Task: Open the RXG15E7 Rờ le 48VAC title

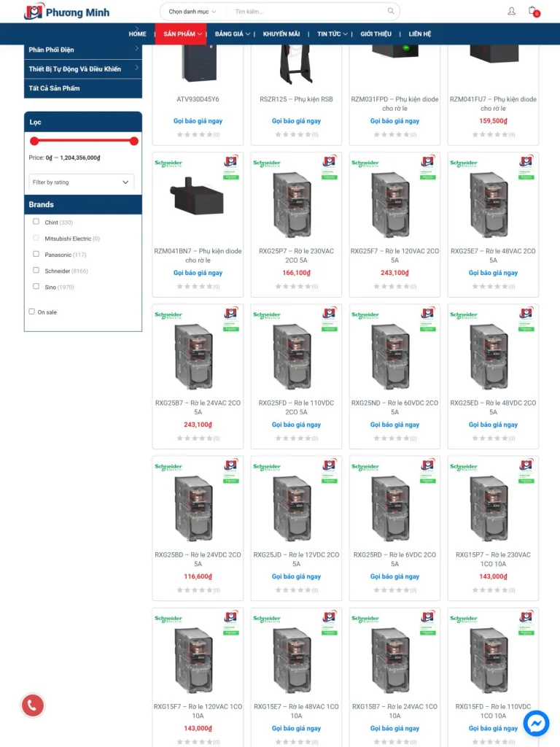Action: (296, 711)
